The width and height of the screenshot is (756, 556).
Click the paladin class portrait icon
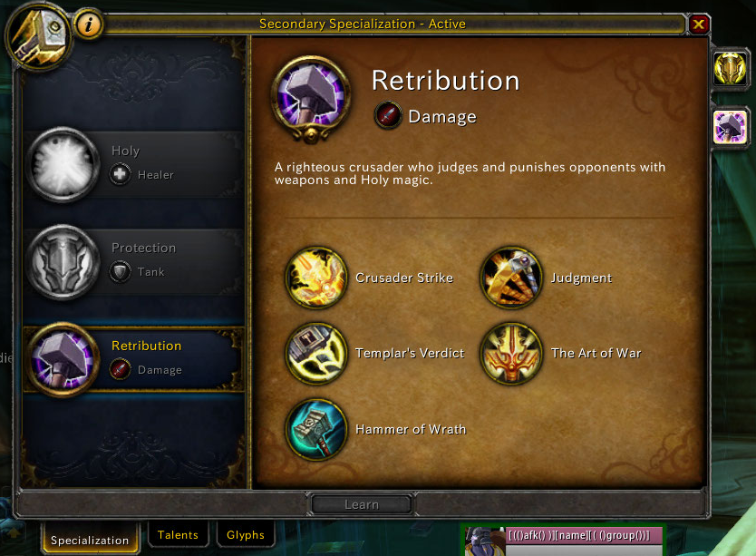39,35
